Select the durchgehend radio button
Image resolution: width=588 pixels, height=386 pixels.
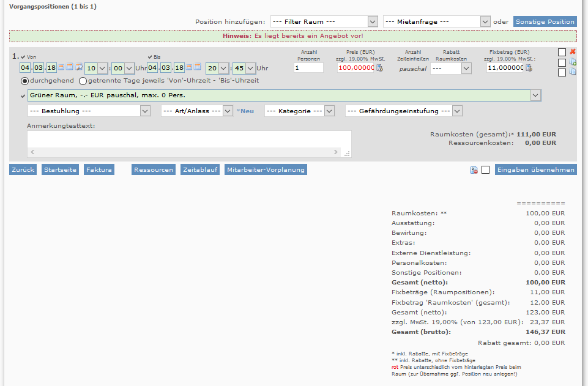coord(24,81)
